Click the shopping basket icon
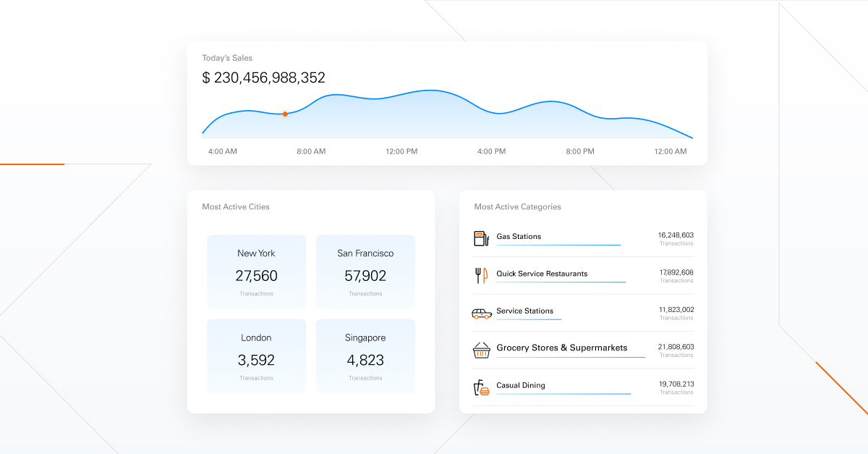The height and width of the screenshot is (454, 868). 481,350
